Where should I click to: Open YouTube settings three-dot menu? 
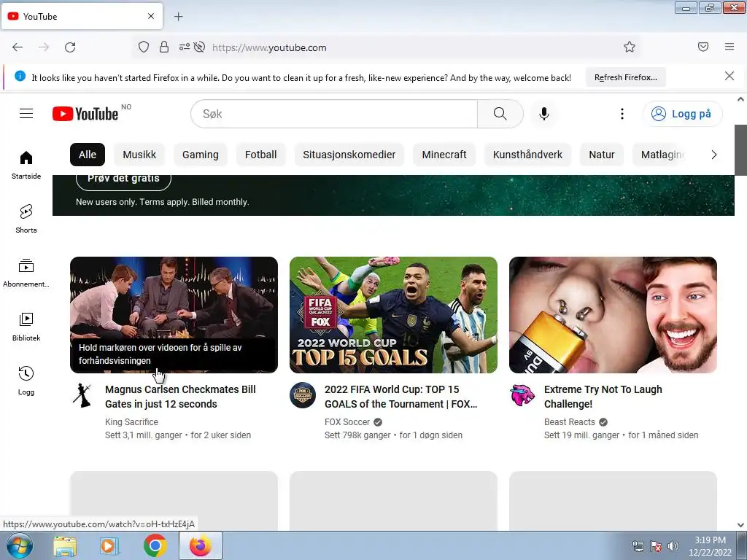click(x=622, y=114)
